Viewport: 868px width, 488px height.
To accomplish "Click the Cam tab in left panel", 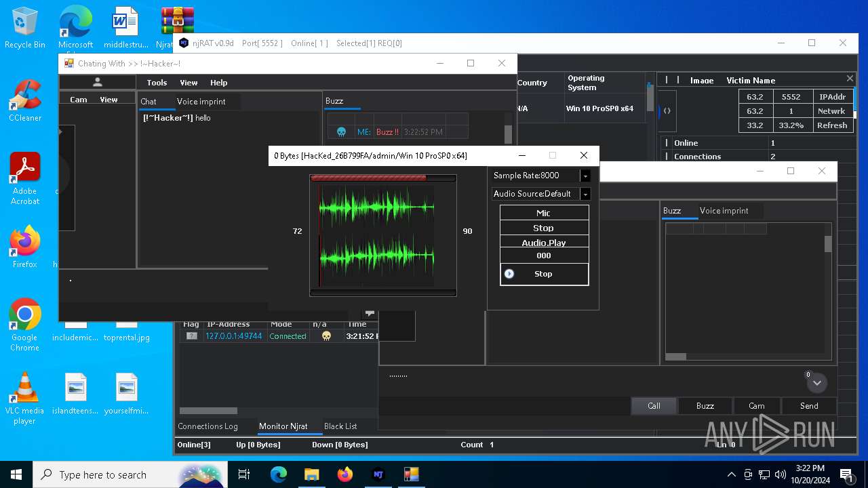I will 79,100.
